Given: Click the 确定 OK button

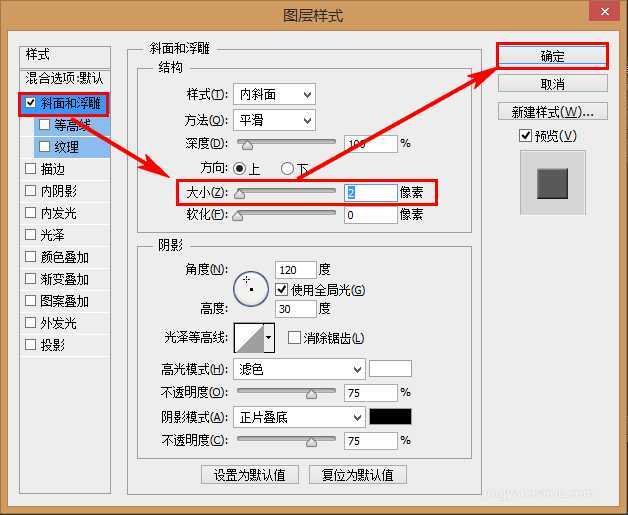Looking at the screenshot, I should point(552,56).
